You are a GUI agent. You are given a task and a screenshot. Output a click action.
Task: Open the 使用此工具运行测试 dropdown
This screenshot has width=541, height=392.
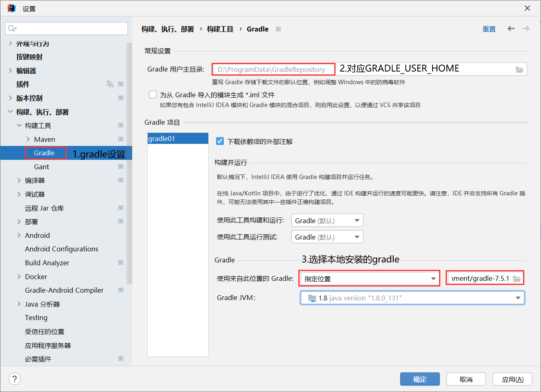click(327, 237)
